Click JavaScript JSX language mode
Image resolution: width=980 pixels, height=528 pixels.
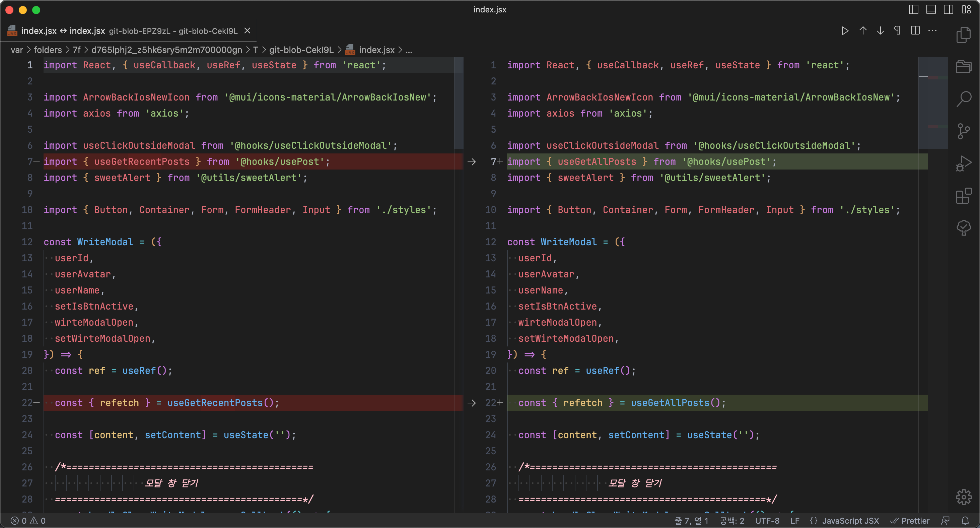(x=850, y=520)
